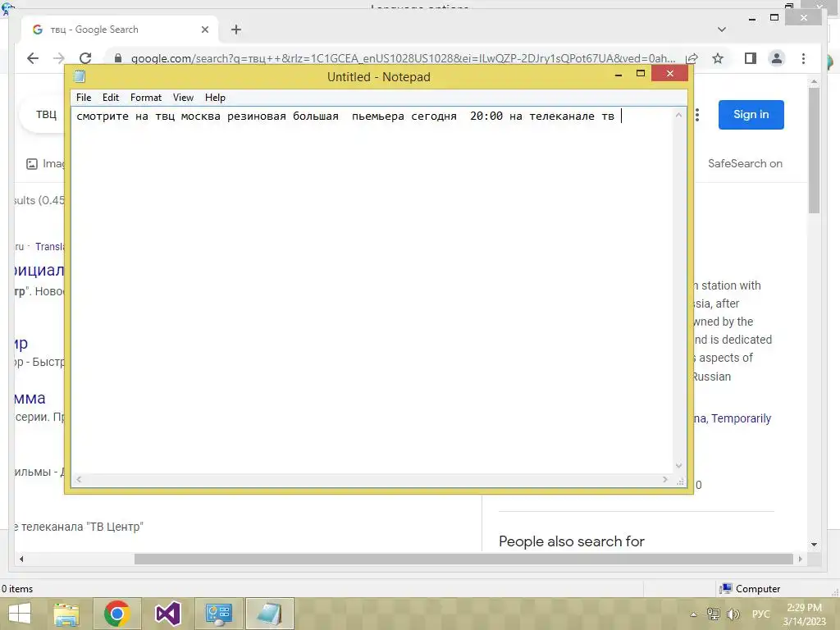Click Notepad vertical scrollbar up arrow
Image resolution: width=840 pixels, height=630 pixels.
coord(678,115)
